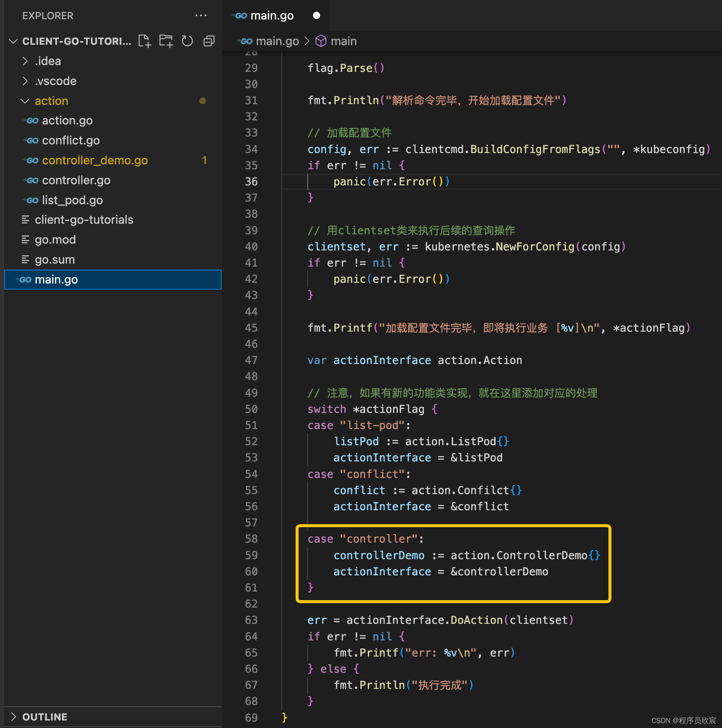722x728 pixels.
Task: Click line number 36 in the gutter
Action: (251, 182)
